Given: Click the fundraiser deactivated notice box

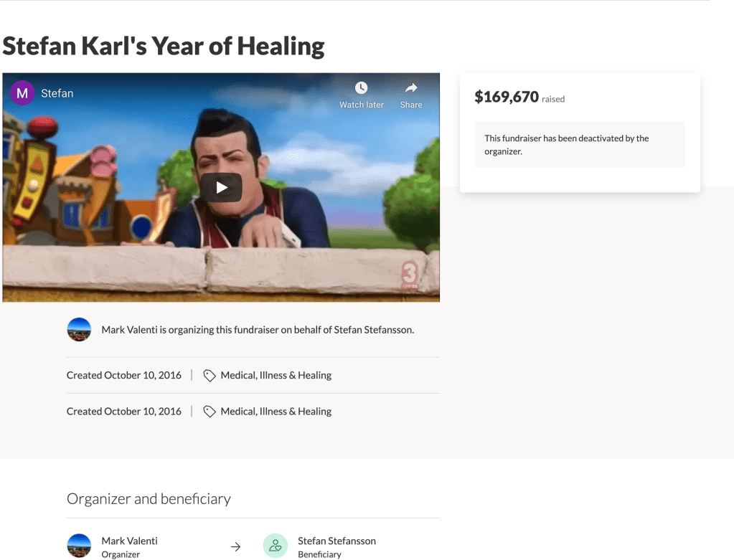Looking at the screenshot, I should (580, 145).
